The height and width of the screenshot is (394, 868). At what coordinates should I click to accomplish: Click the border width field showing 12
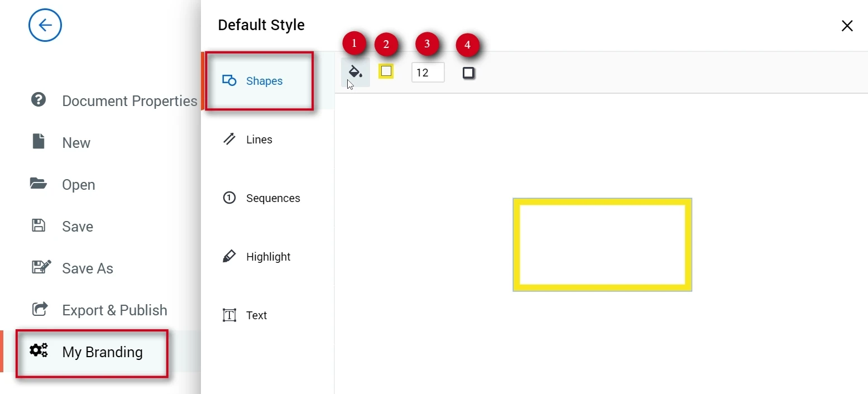428,73
